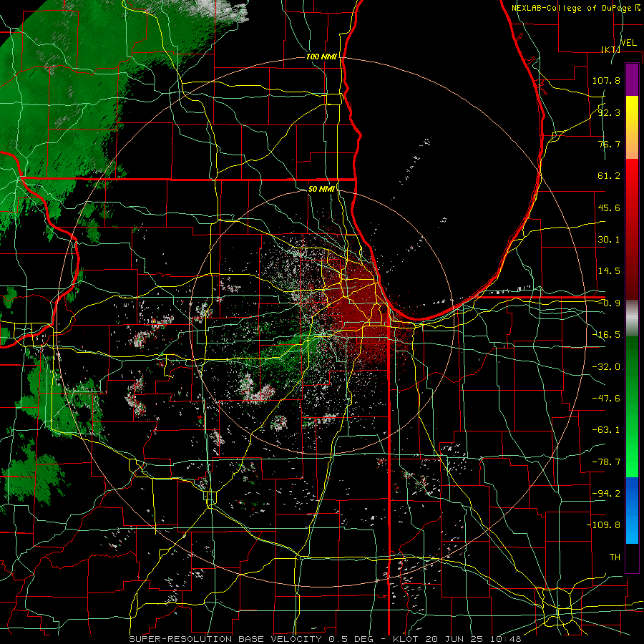This screenshot has height=644, width=644.
Task: Pick the gray near-zero segment of the color bar
Action: [632, 318]
